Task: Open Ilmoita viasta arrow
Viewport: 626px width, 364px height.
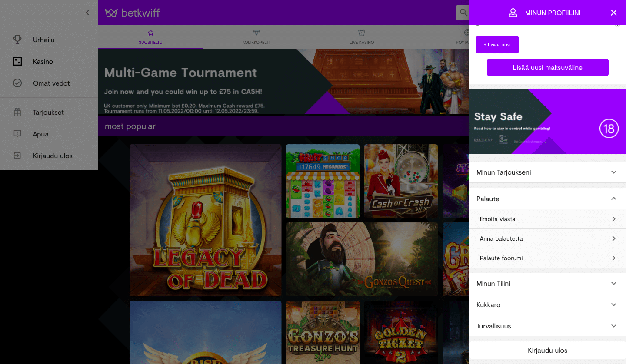Action: pyautogui.click(x=614, y=219)
